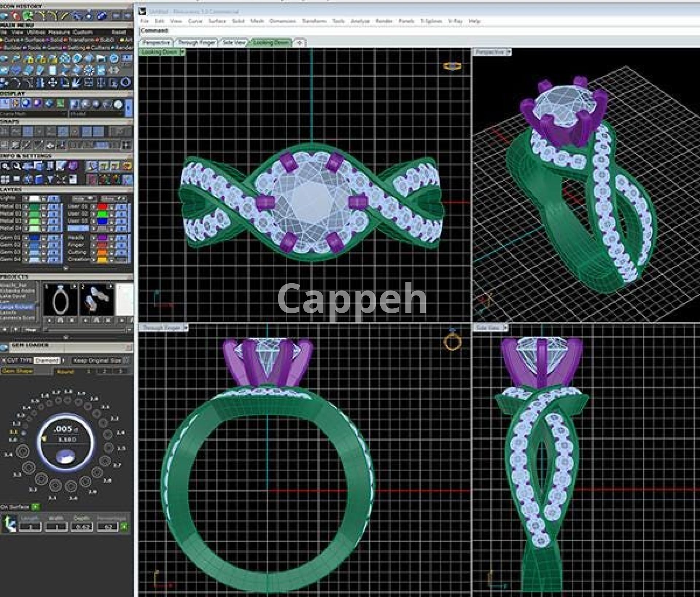Screen dimensions: 700x597
Task: Click the yellow line icon in Zoom History
Action: pyautogui.click(x=65, y=15)
